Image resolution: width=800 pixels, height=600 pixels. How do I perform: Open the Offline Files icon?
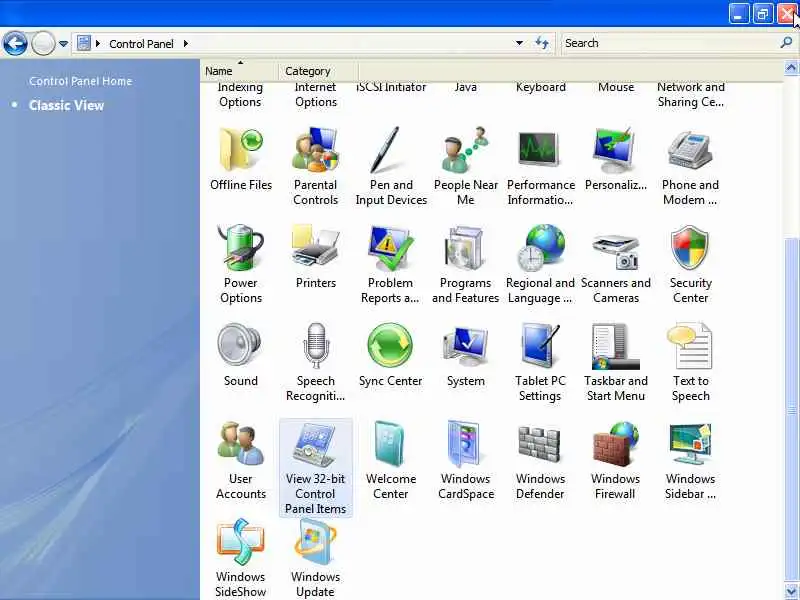point(241,150)
